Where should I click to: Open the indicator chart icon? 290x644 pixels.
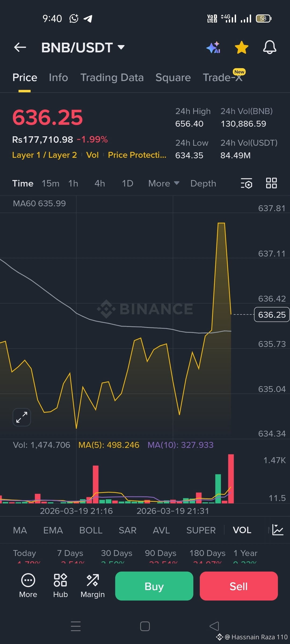pos(278,530)
